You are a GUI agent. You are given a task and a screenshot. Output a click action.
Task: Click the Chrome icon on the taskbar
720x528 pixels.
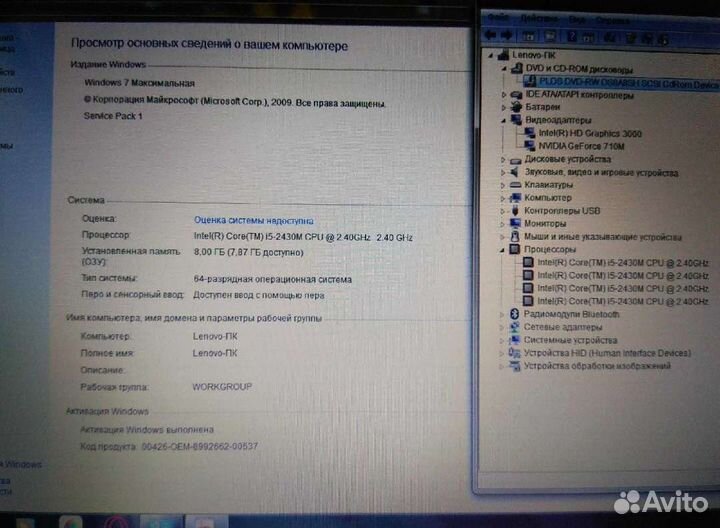click(x=70, y=522)
